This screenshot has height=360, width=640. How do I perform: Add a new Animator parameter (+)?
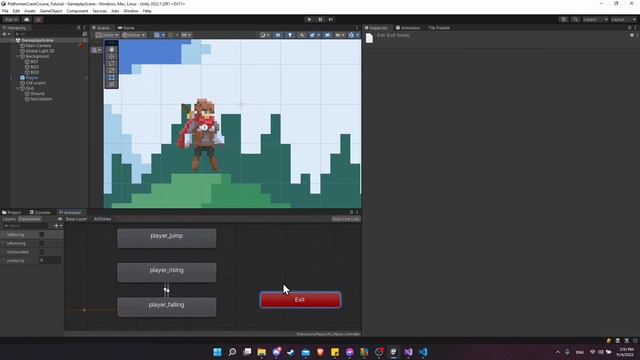58,226
